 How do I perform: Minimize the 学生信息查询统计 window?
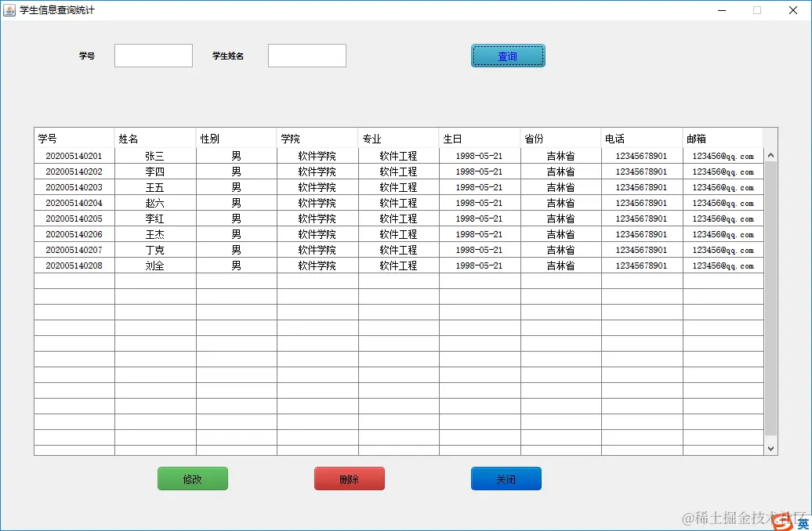[x=721, y=10]
